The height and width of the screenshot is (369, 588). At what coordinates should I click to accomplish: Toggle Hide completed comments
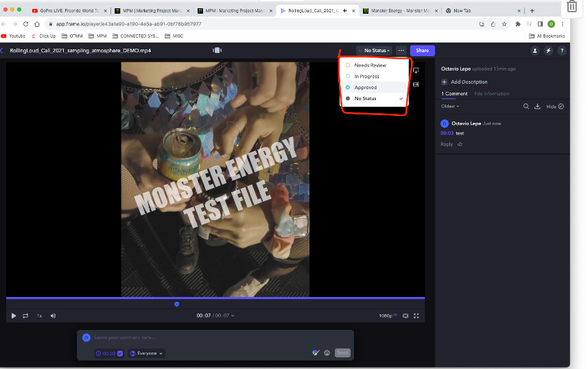[555, 106]
